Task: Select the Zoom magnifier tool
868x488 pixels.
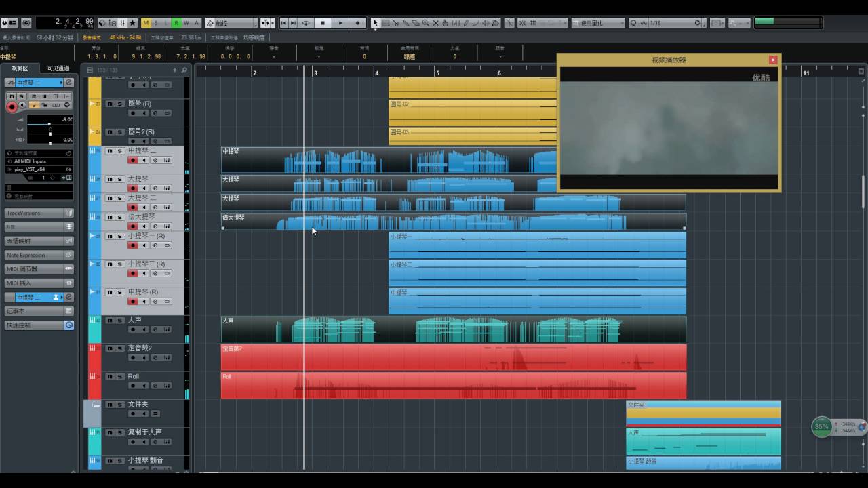Action: coord(426,23)
